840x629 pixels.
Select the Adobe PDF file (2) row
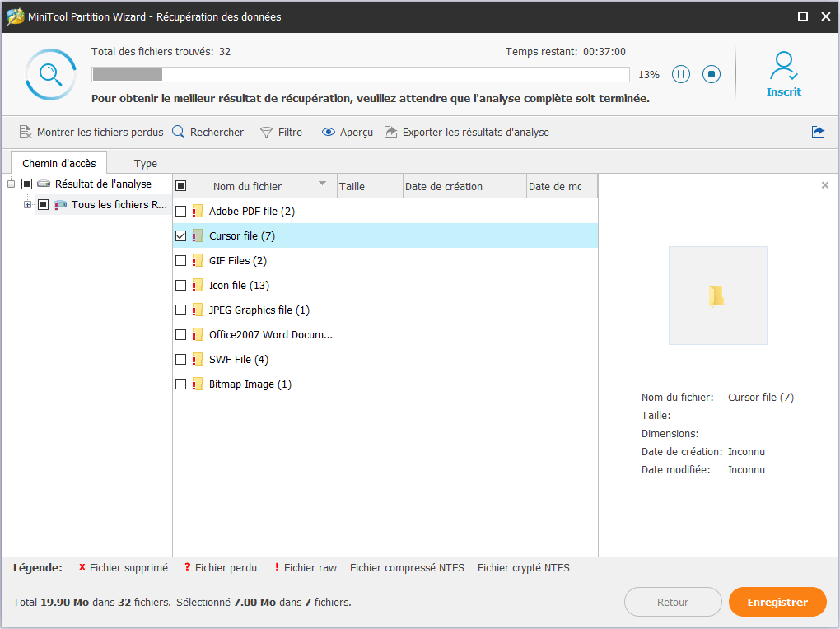click(x=385, y=211)
